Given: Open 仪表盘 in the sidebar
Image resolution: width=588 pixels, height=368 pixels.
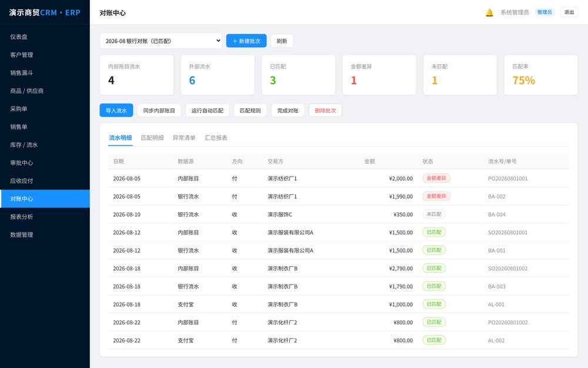Looking at the screenshot, I should 45,37.
